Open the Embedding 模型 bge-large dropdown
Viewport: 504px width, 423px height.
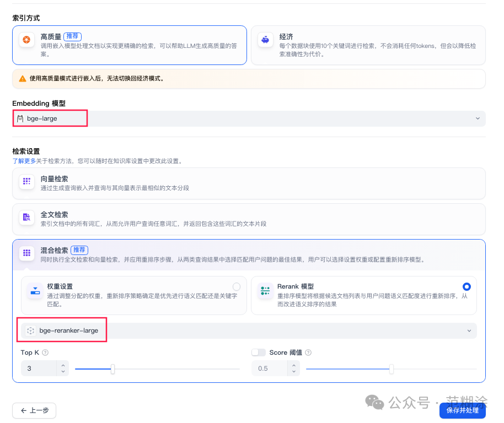[478, 118]
